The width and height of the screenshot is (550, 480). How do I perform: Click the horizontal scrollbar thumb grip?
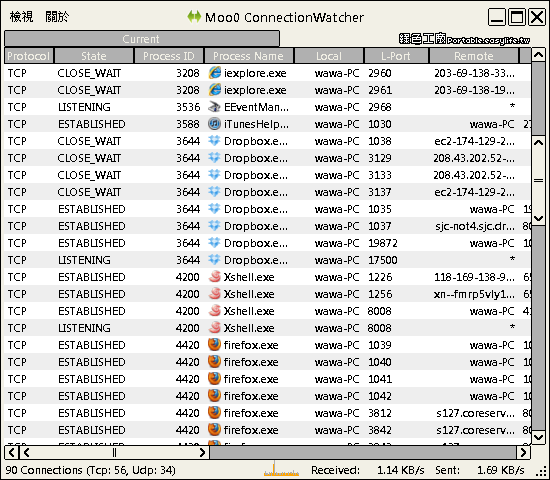click(114, 453)
